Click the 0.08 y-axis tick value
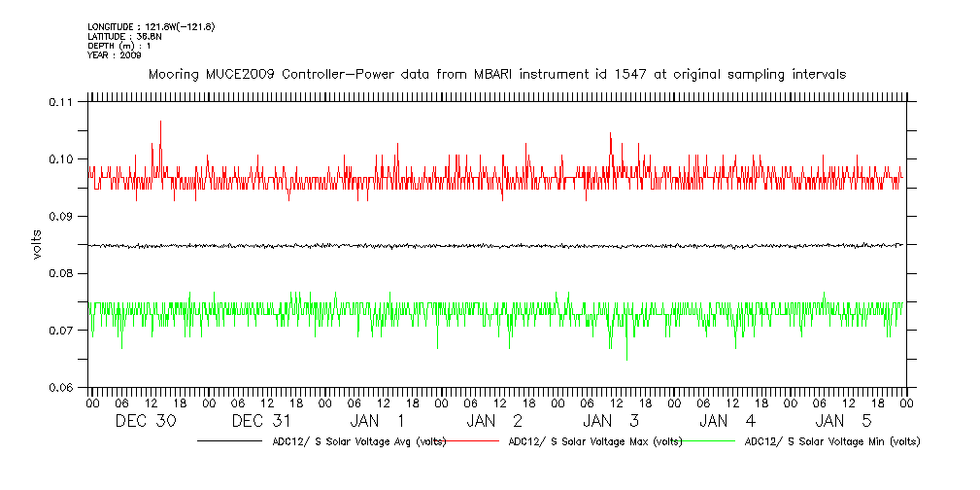The image size is (980, 490). [60, 274]
